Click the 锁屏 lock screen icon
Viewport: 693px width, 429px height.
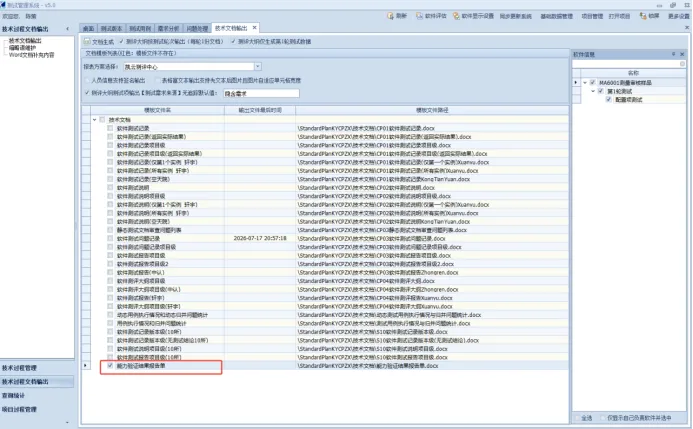pos(643,16)
